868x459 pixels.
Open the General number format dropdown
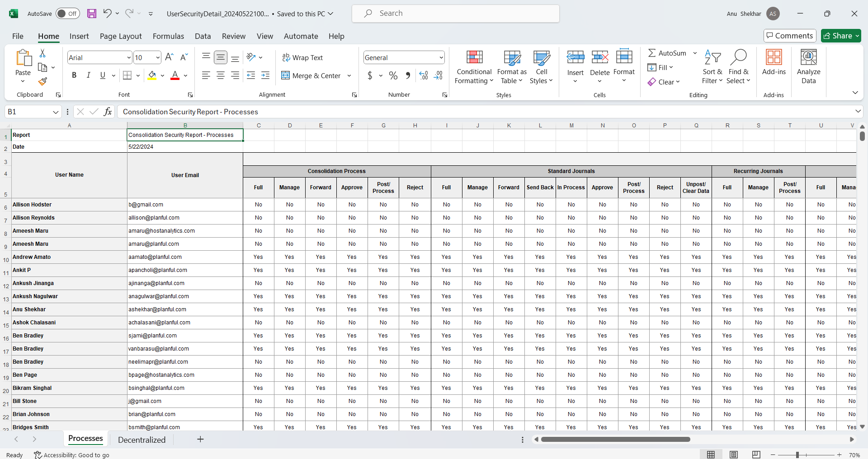pyautogui.click(x=441, y=57)
